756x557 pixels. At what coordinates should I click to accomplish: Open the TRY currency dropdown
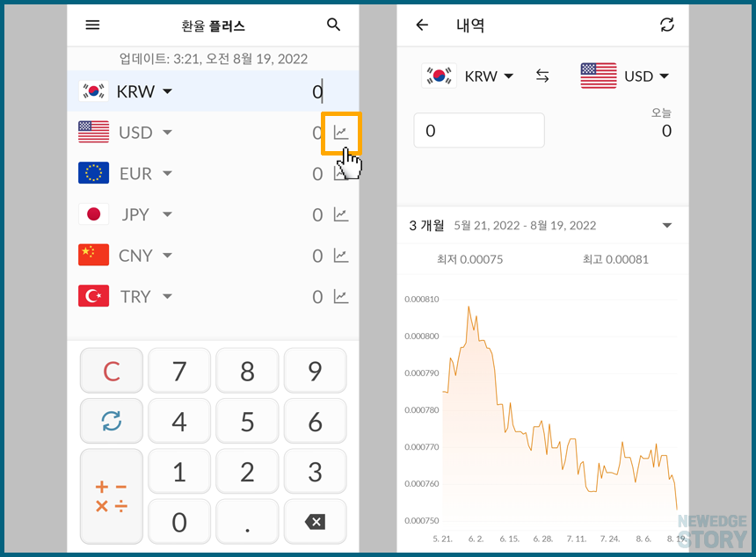click(x=167, y=296)
